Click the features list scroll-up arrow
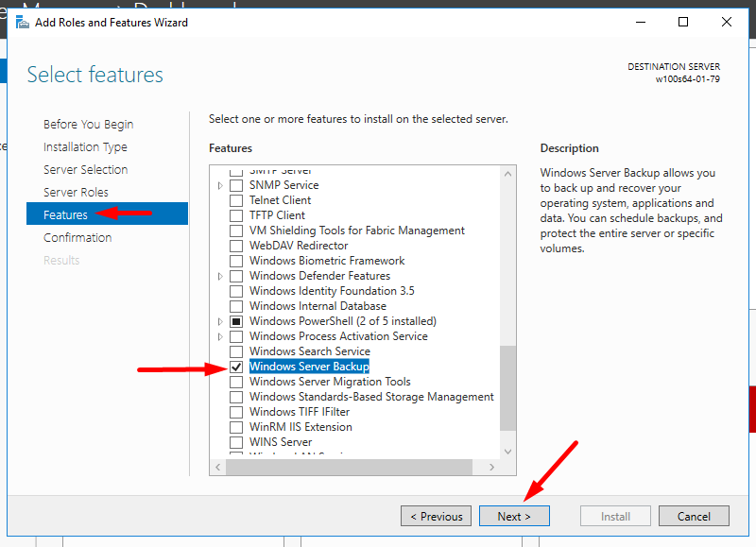The width and height of the screenshot is (756, 547). click(x=508, y=174)
